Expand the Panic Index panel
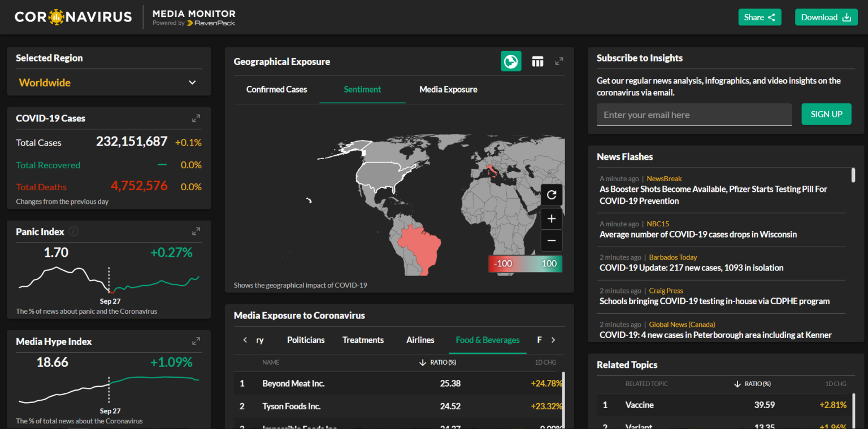Viewport: 868px width, 429px height. coord(196,231)
